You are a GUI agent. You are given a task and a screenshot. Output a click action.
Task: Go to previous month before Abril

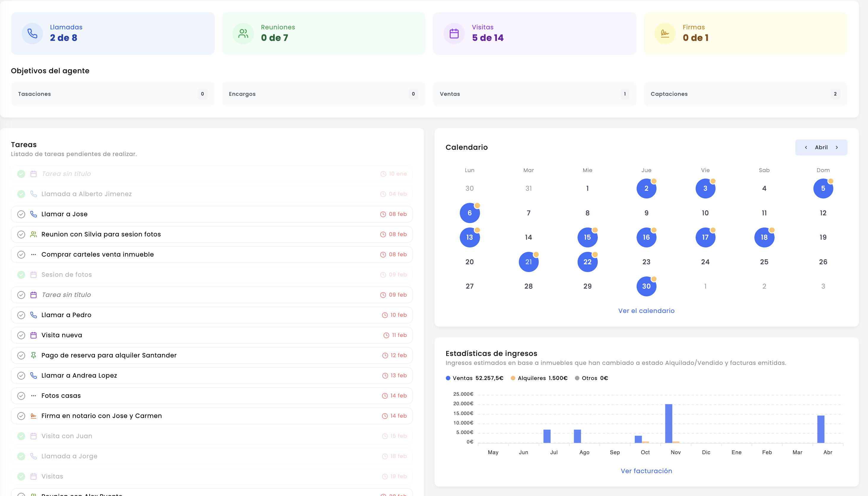pos(806,147)
